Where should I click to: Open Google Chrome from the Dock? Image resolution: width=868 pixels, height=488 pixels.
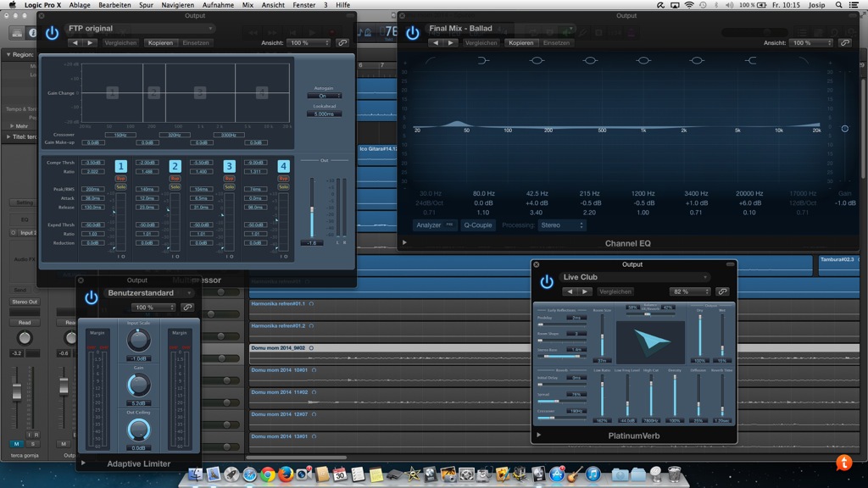click(268, 474)
